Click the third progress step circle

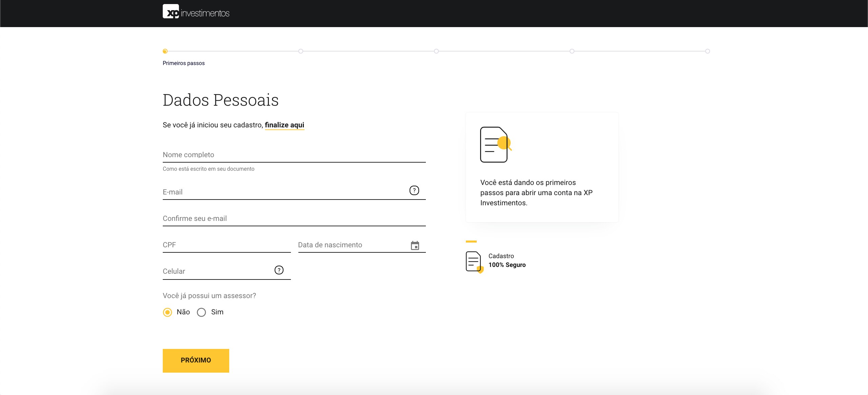coord(436,51)
